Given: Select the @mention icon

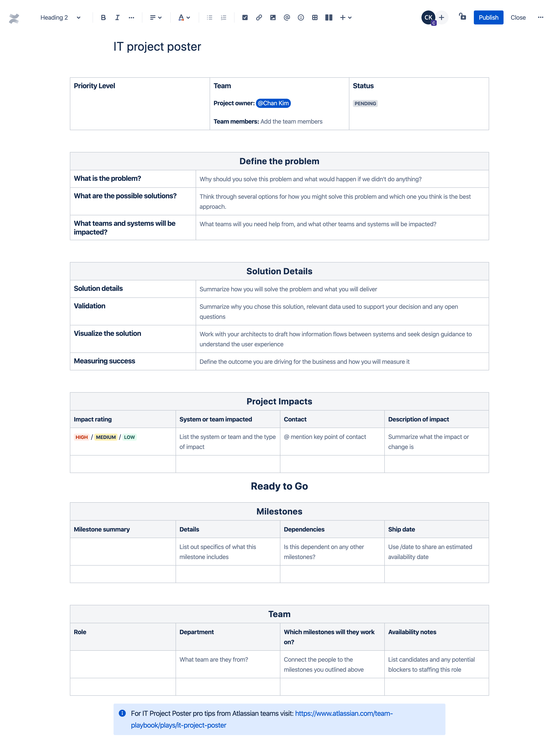Looking at the screenshot, I should 286,17.
